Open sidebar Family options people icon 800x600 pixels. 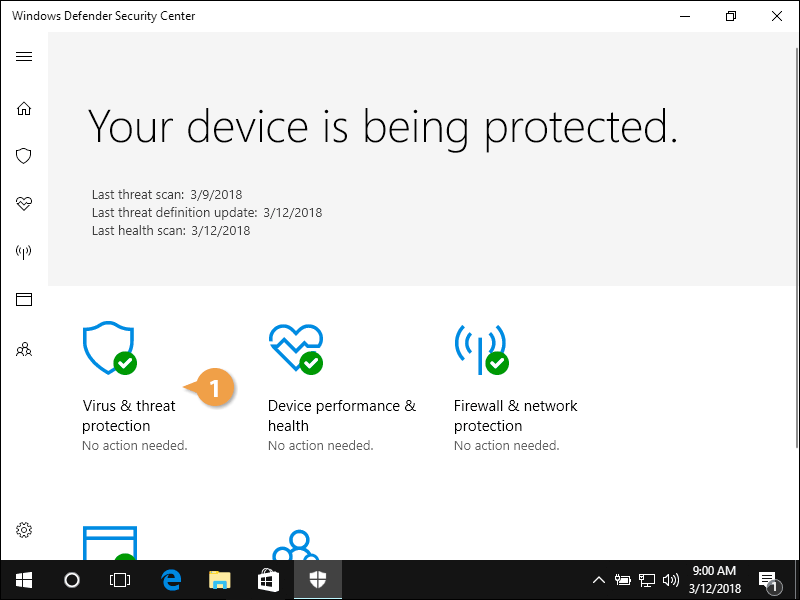point(24,350)
